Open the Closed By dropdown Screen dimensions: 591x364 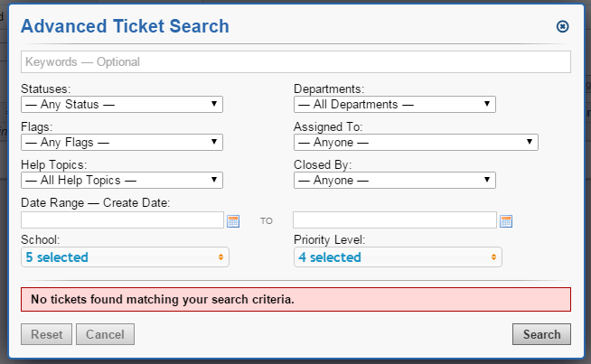point(395,180)
